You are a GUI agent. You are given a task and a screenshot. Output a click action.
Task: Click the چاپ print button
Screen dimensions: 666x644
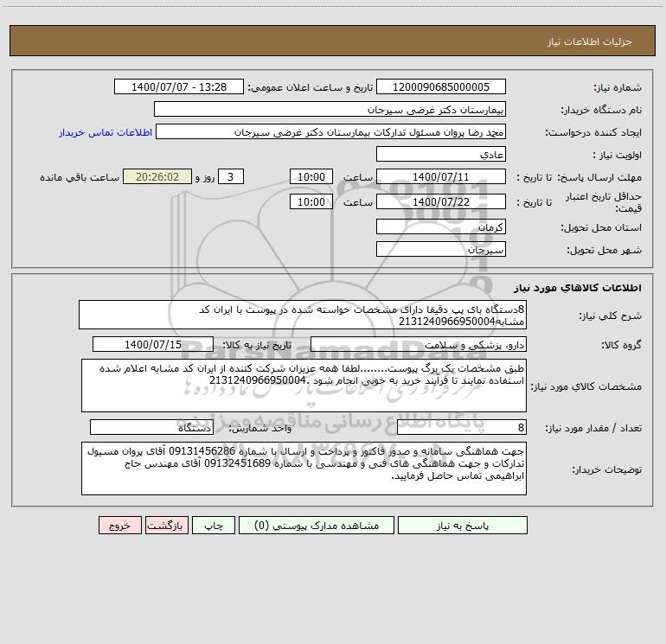[214, 526]
